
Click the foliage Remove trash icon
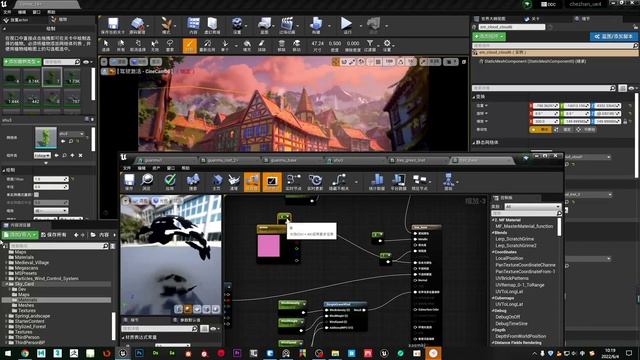pos(281,45)
